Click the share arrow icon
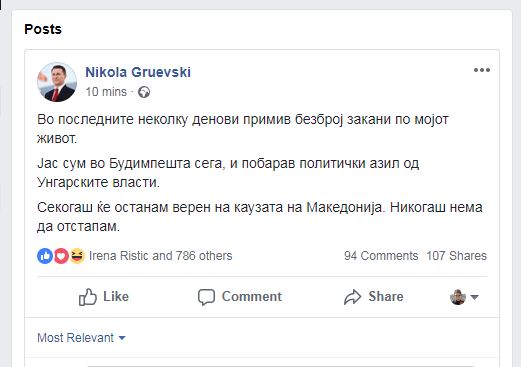521x367 pixels. point(352,297)
